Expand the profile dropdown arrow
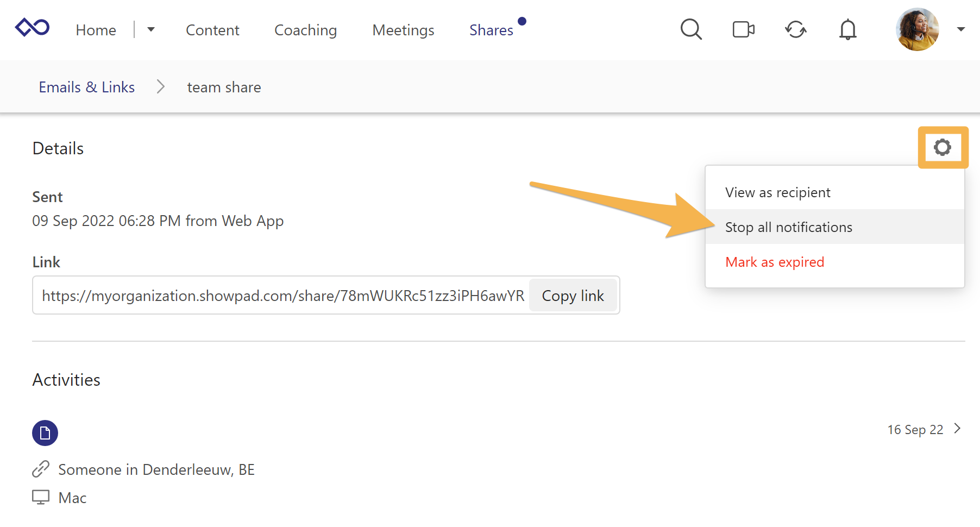The image size is (980, 527). (960, 29)
